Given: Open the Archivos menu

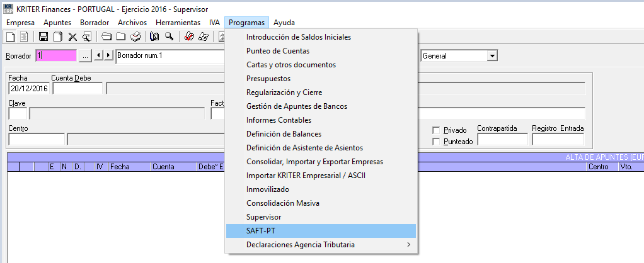Looking at the screenshot, I should 132,23.
